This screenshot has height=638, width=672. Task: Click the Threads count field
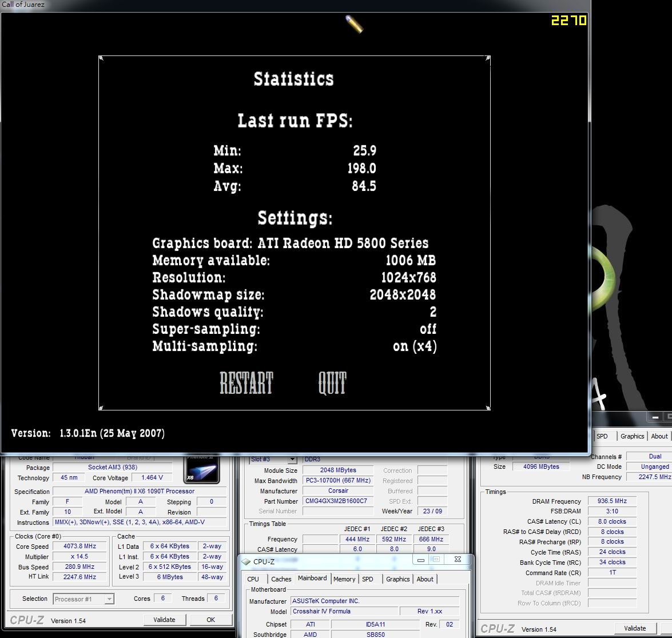point(216,598)
